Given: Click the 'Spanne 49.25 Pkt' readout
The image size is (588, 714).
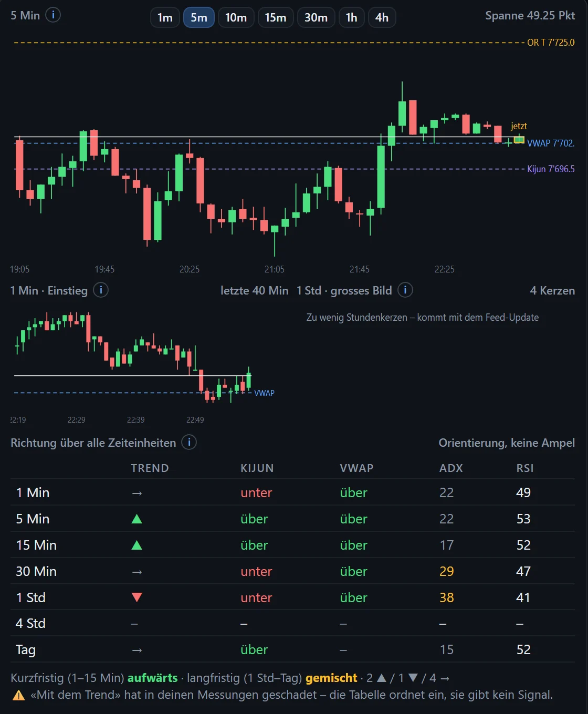Looking at the screenshot, I should click(530, 16).
